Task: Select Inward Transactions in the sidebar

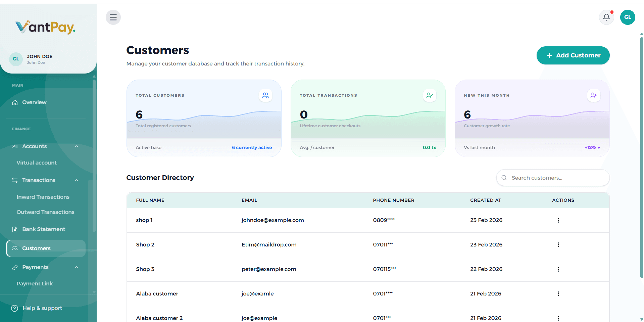Action: click(43, 197)
